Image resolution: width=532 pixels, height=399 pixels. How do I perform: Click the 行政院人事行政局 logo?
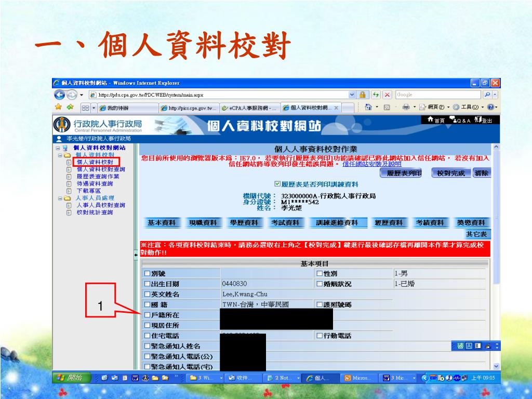[98, 125]
